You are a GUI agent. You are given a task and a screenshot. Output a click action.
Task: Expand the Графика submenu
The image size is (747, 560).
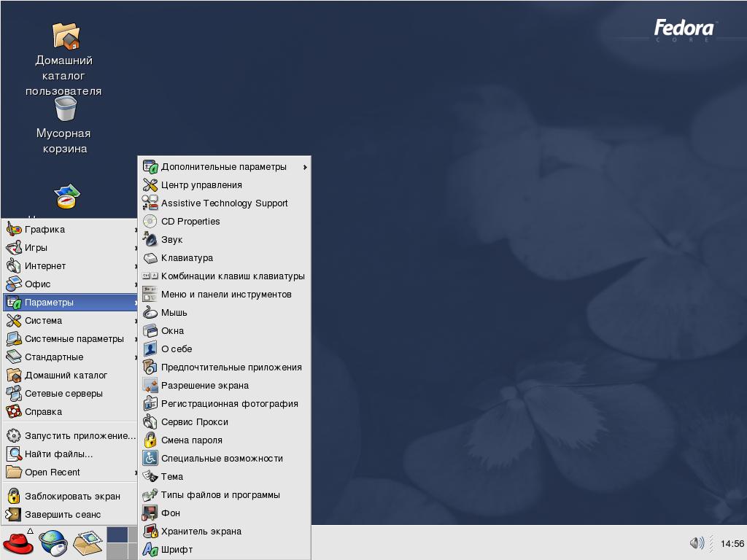click(70, 229)
